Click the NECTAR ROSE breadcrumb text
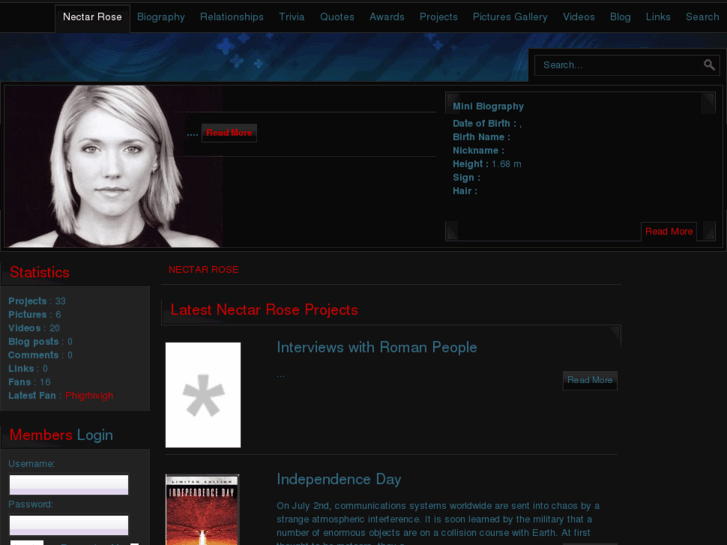 (203, 269)
